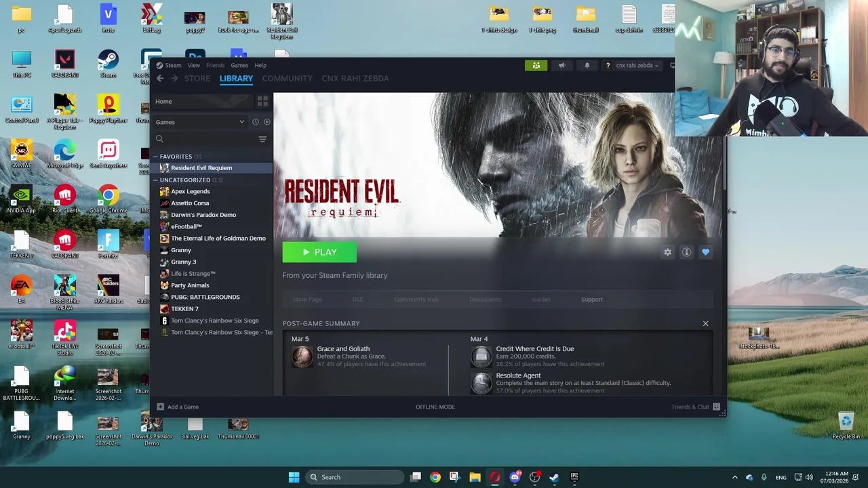Click the Add a Game plus icon
The width and height of the screenshot is (868, 488).
(160, 407)
